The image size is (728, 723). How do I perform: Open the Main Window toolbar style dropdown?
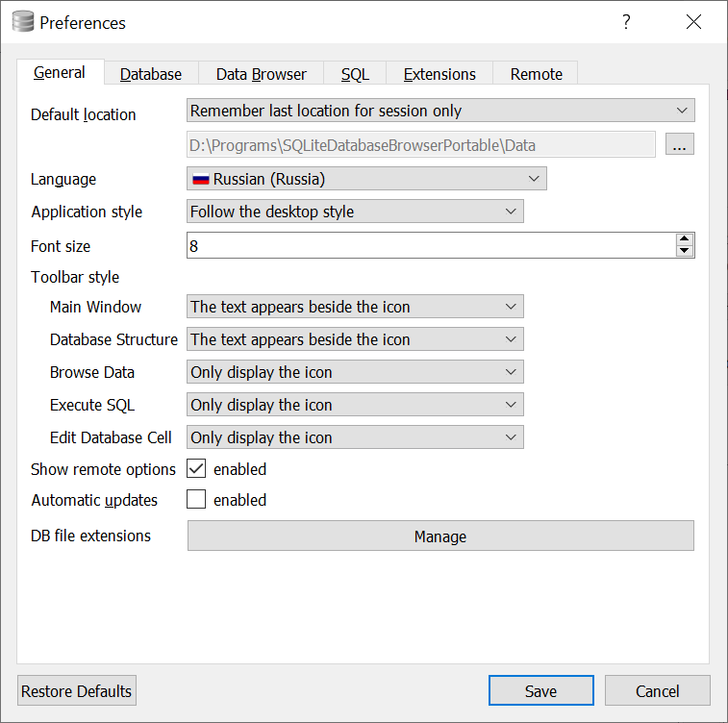(x=355, y=307)
